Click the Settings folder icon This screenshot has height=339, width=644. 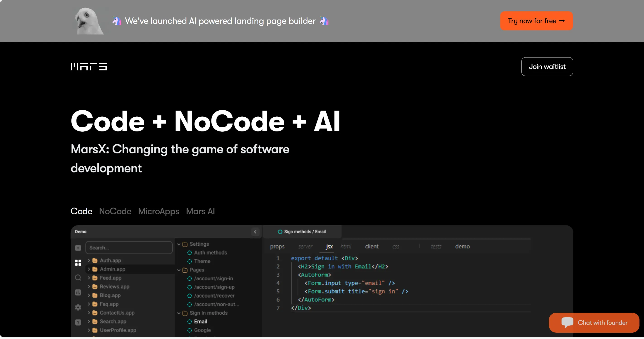(185, 245)
